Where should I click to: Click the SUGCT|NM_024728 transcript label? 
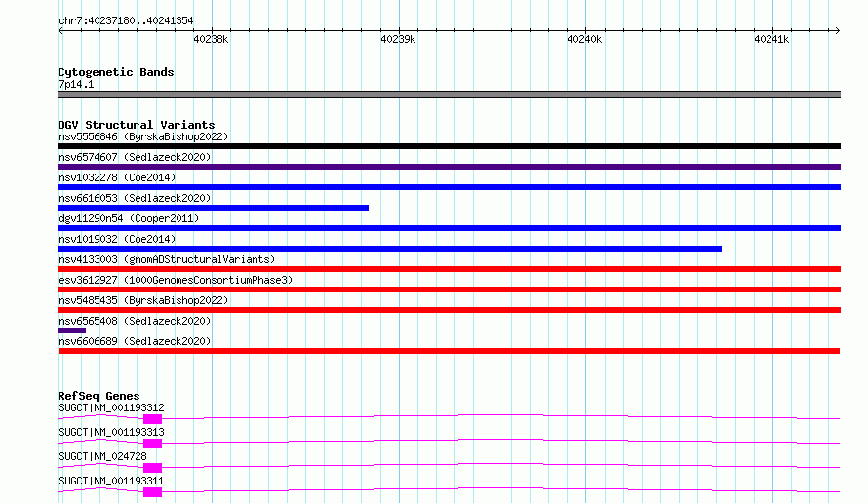pyautogui.click(x=102, y=456)
